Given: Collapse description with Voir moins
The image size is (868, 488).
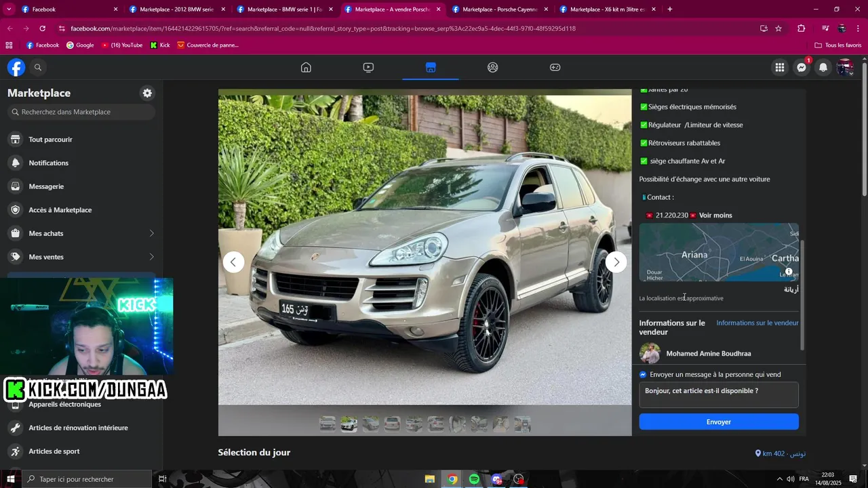Looking at the screenshot, I should 715,215.
